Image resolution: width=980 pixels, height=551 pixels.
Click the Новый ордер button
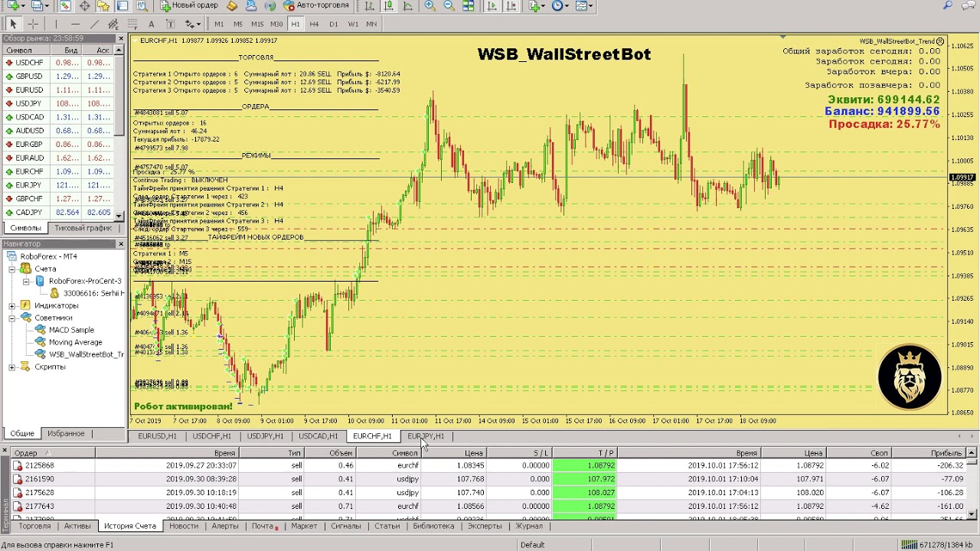pyautogui.click(x=189, y=5)
